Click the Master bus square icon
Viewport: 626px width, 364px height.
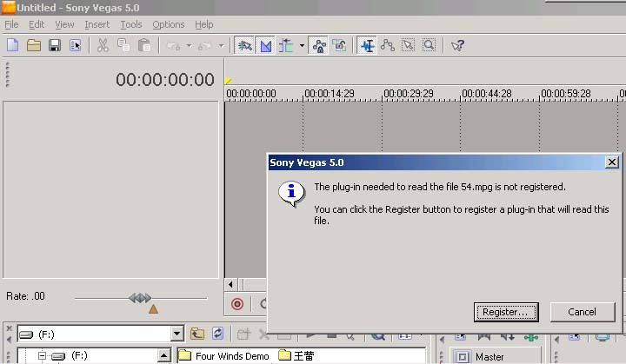pyautogui.click(x=463, y=357)
